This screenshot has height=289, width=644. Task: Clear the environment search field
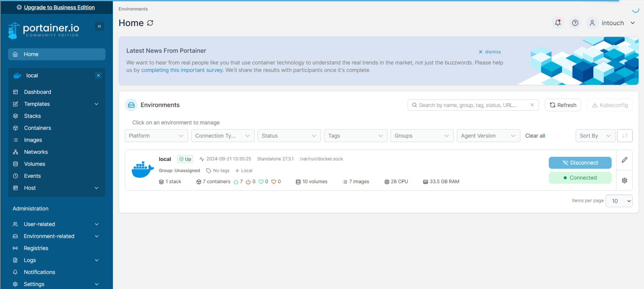(x=532, y=105)
